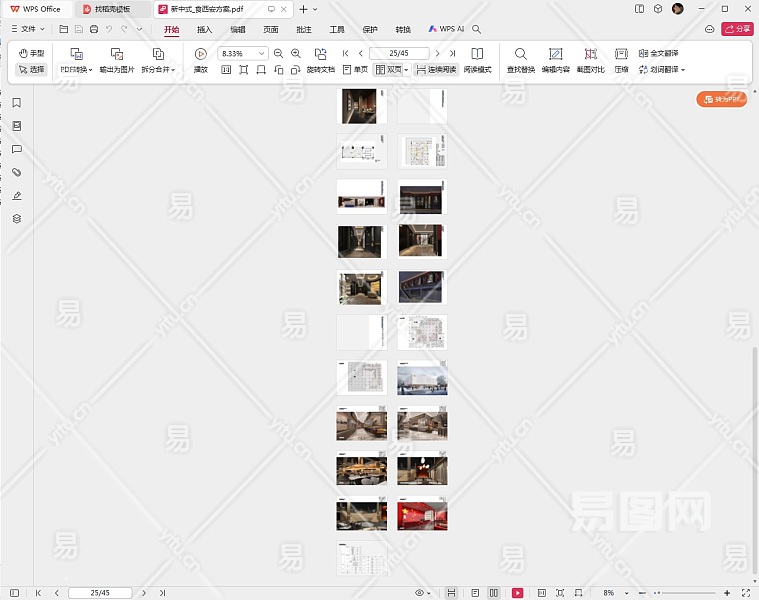Click the 编辑内容 edit content tool

pos(555,54)
